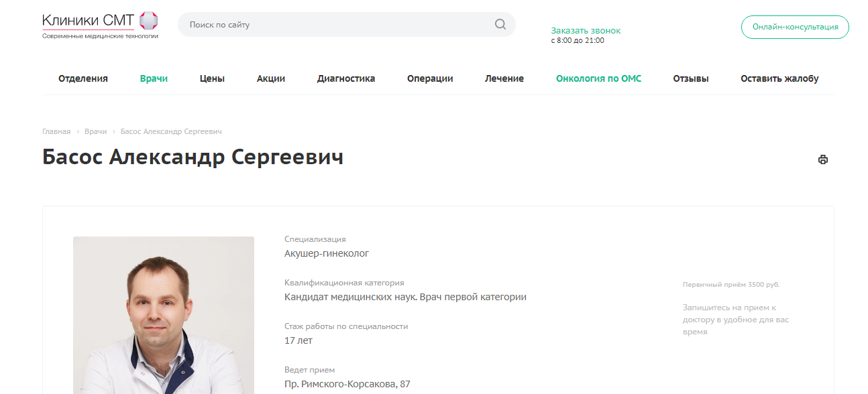Click the Ведет прием label
868x394 pixels.
pos(309,370)
